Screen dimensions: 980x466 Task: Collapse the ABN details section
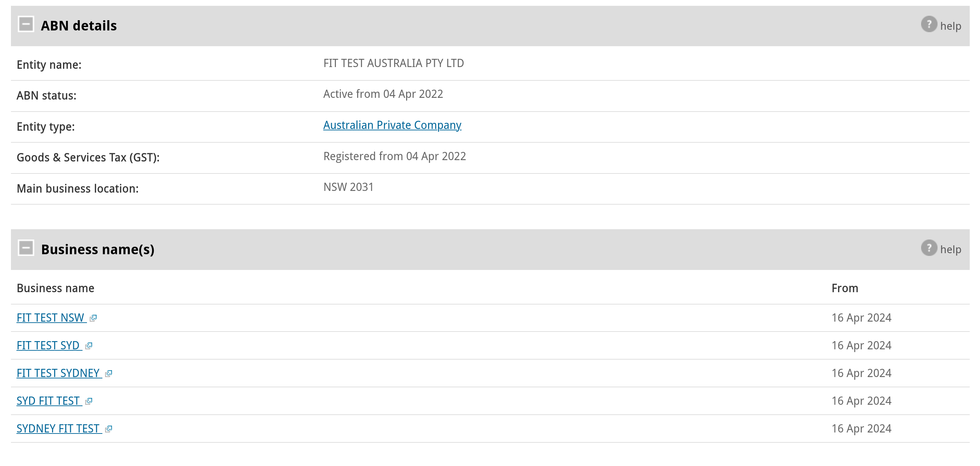click(x=26, y=24)
